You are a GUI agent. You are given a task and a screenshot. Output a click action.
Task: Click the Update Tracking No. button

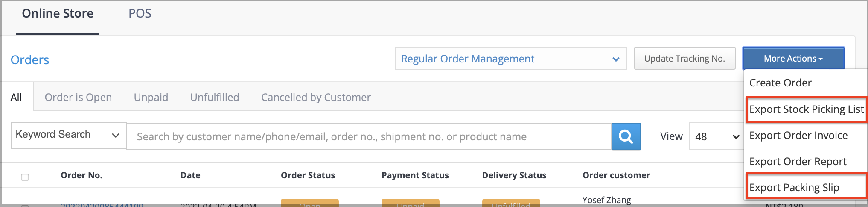[684, 59]
